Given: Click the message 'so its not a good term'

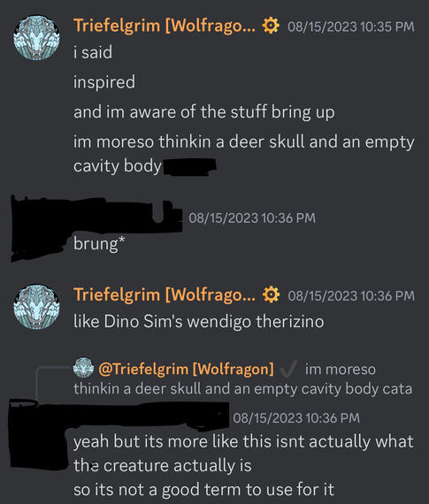Looking at the screenshot, I should pos(204,490).
